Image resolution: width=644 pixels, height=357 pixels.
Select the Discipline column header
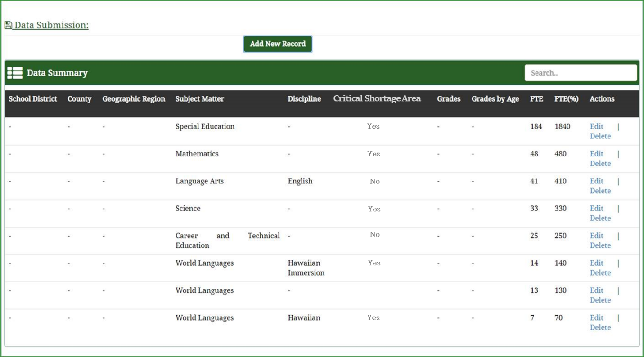(304, 99)
